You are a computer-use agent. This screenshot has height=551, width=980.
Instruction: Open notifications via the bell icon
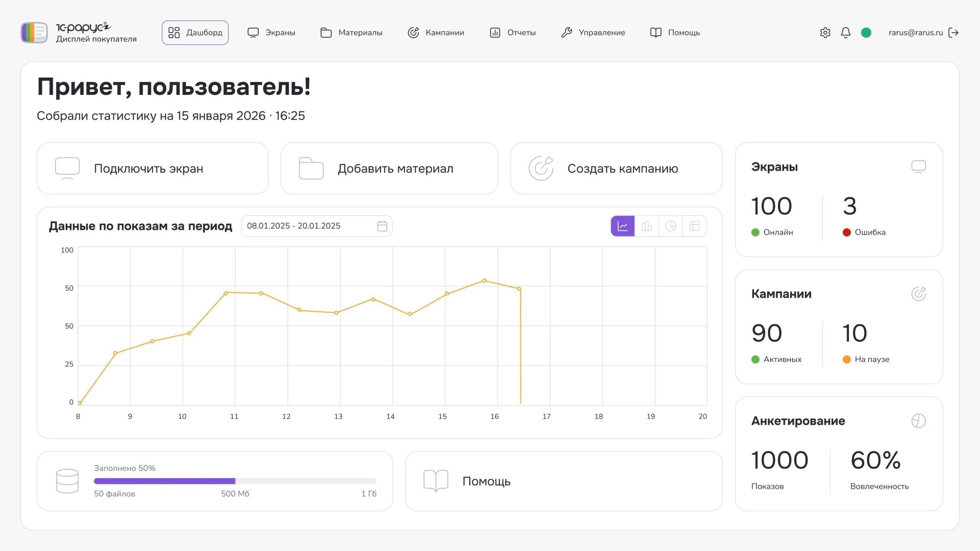[x=846, y=33]
